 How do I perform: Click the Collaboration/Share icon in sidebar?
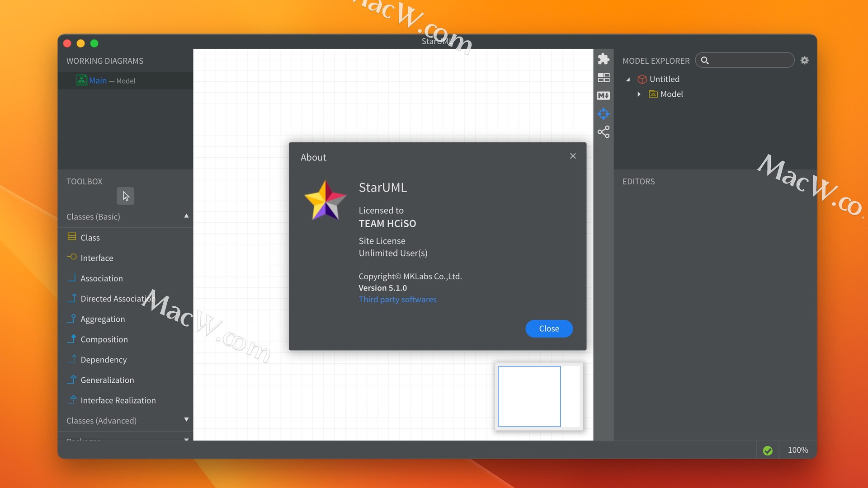coord(603,132)
